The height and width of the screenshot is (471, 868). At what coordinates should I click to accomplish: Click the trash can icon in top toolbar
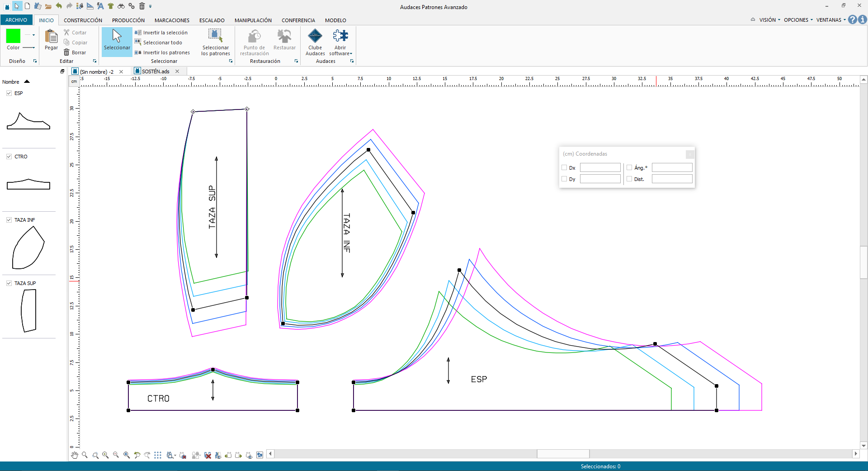pyautogui.click(x=142, y=6)
